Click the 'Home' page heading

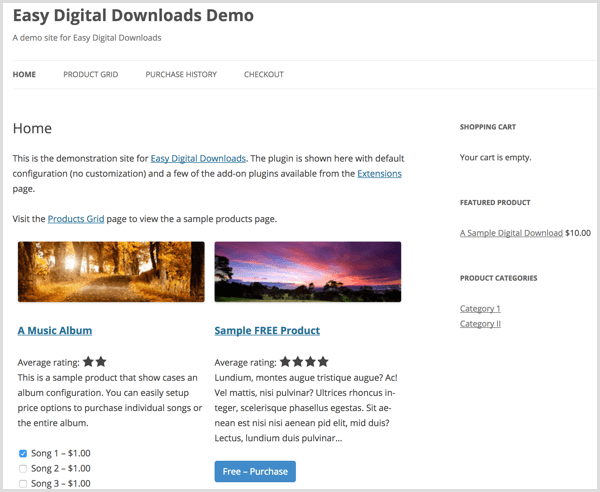tap(32, 129)
